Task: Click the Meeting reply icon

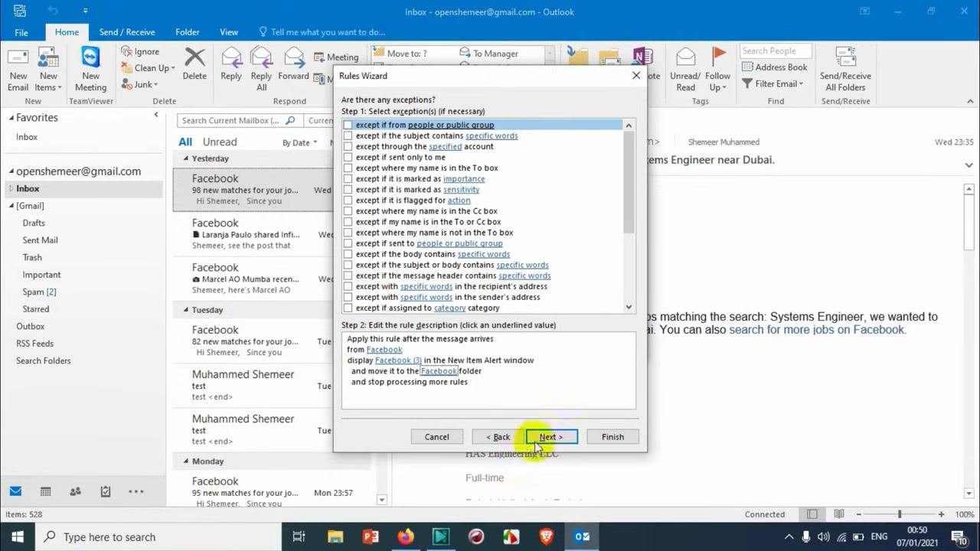Action: (320, 57)
